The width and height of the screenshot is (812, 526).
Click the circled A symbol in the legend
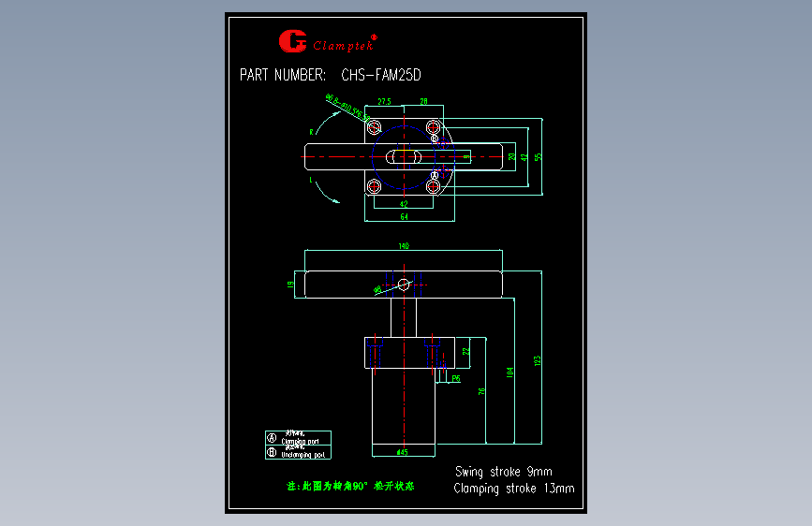click(x=272, y=438)
